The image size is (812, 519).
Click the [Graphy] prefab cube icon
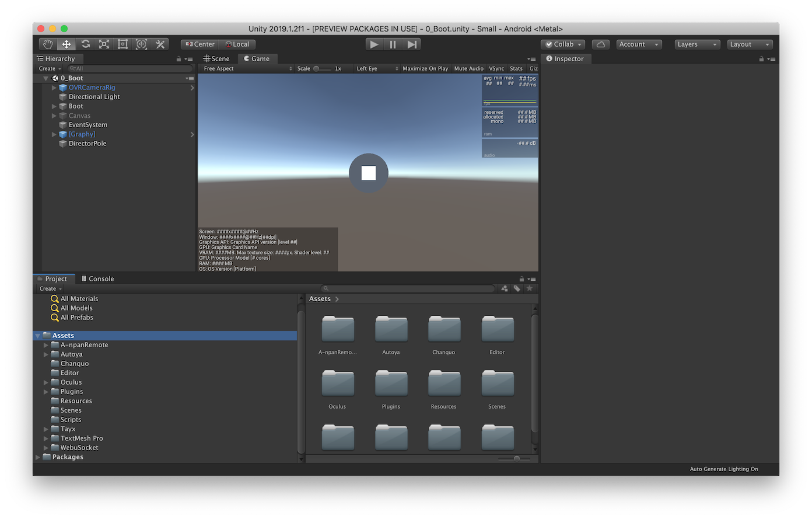coord(63,134)
